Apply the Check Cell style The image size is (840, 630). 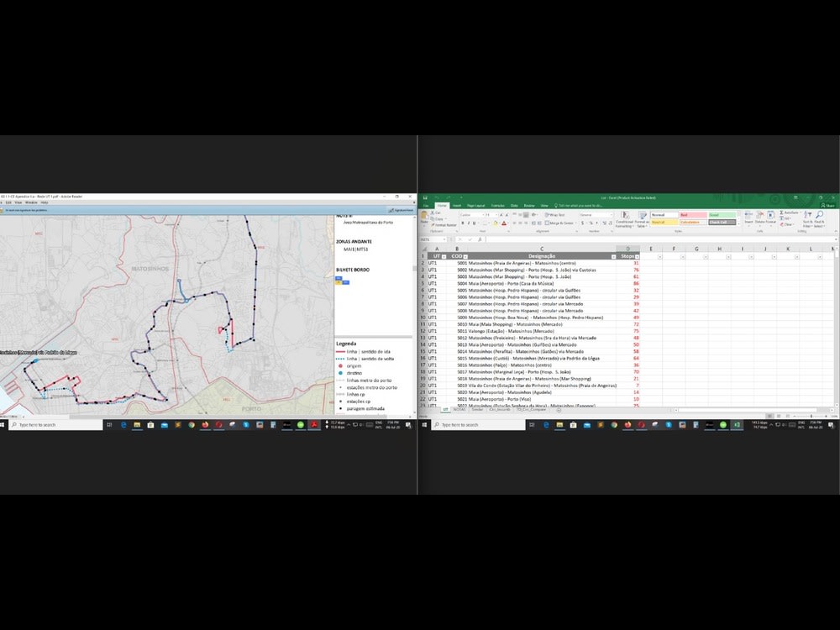[x=722, y=223]
